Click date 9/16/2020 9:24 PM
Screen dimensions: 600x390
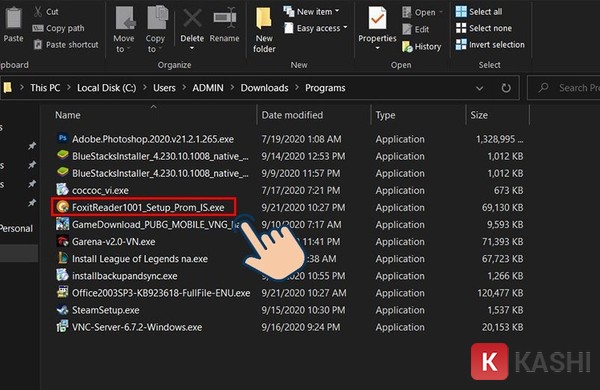[x=301, y=327]
